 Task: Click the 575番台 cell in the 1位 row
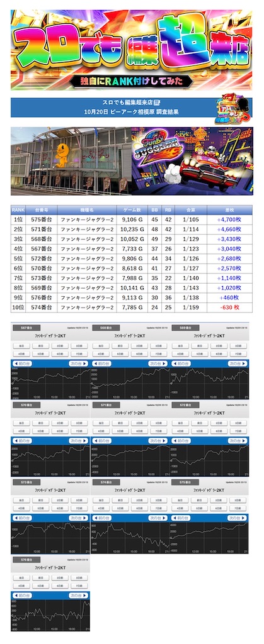pyautogui.click(x=42, y=219)
